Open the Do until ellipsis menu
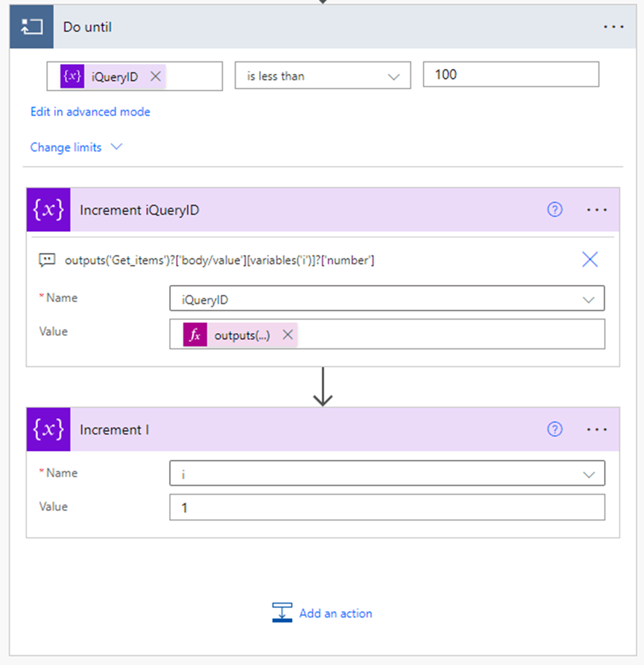 pos(613,27)
